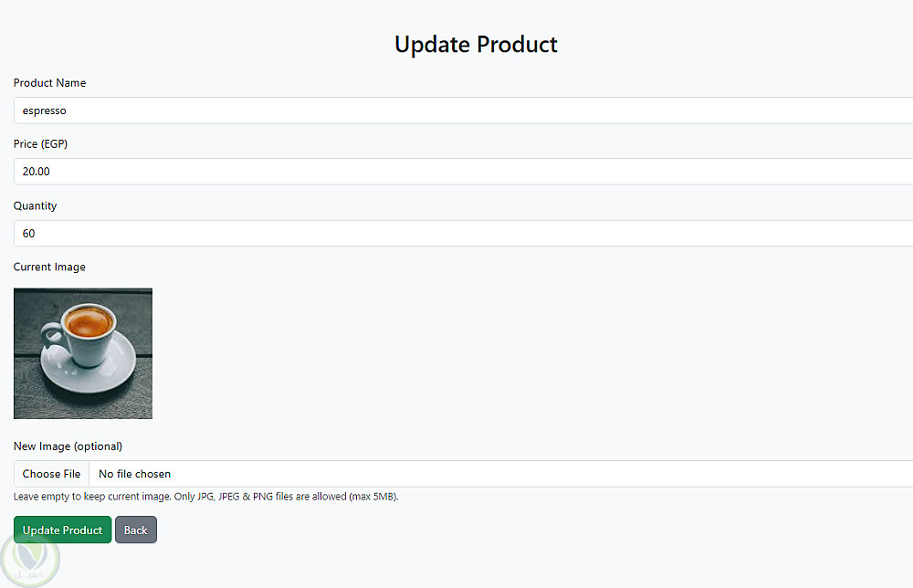Go back using the gray Back button
This screenshot has width=913, height=588.
point(136,530)
